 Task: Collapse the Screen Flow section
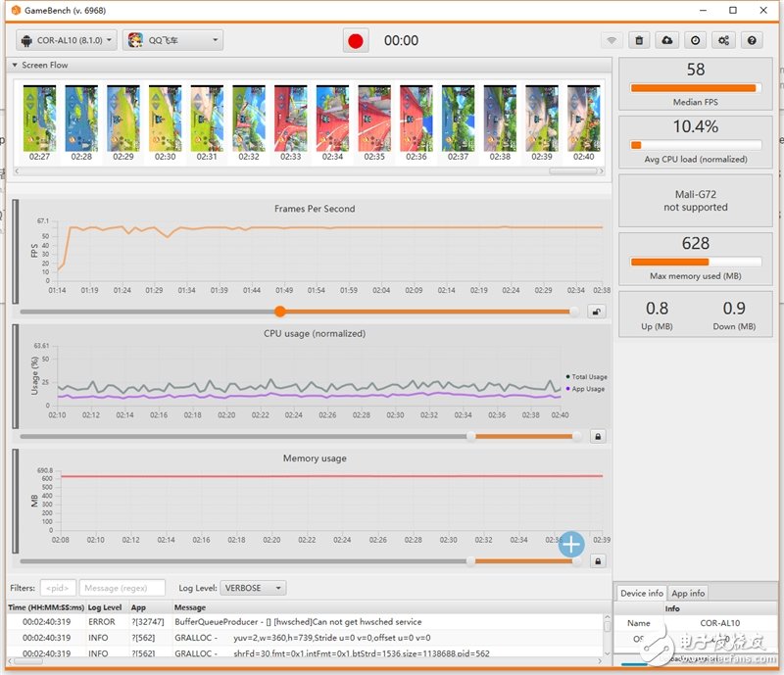click(15, 65)
